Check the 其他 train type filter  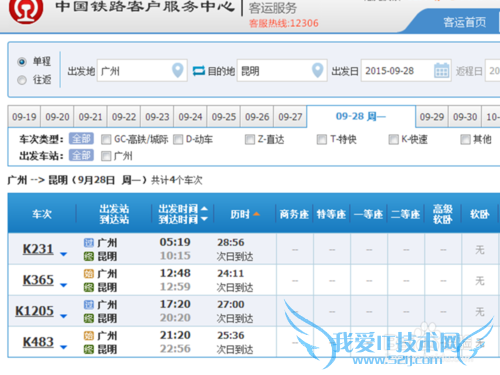pos(465,139)
